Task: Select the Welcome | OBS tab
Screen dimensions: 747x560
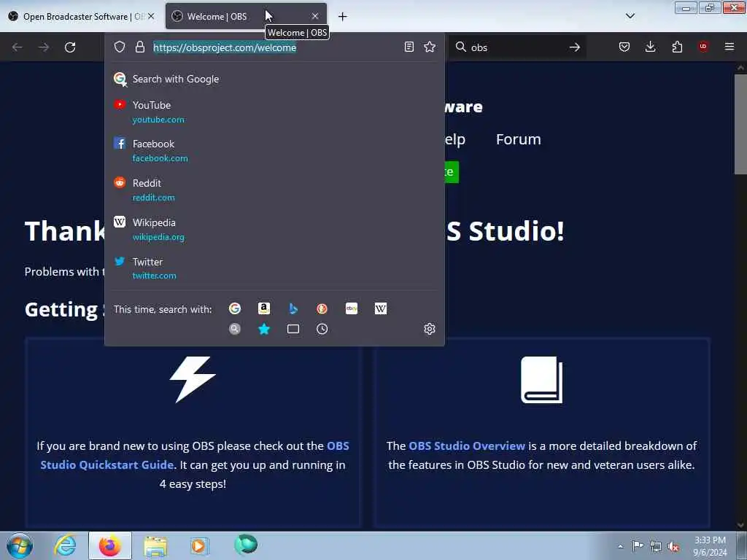Action: 247,16
